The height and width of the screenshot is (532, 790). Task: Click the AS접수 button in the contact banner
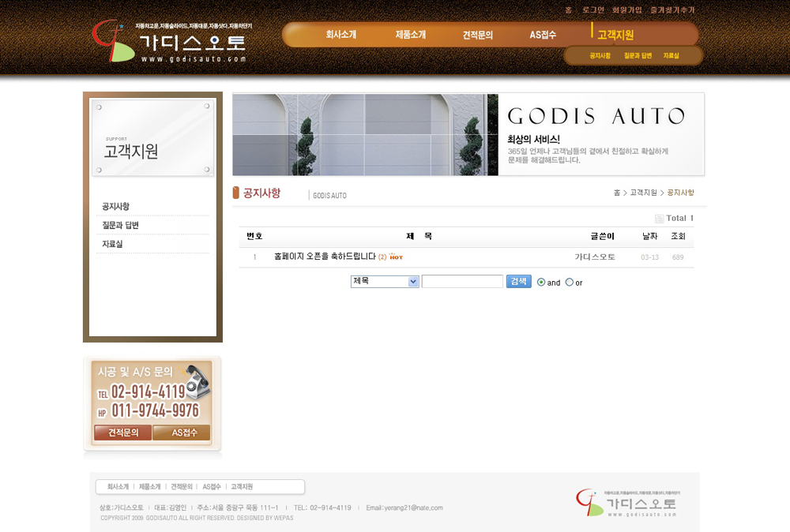pyautogui.click(x=182, y=433)
